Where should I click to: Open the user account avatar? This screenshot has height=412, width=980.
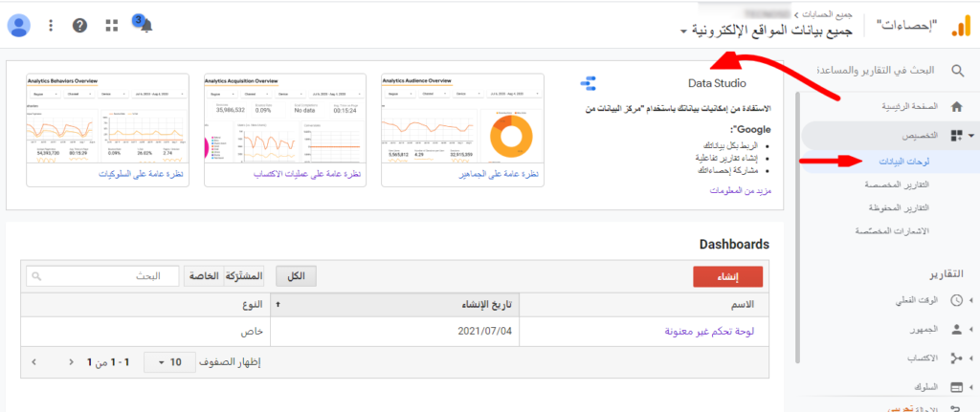pos(19,26)
